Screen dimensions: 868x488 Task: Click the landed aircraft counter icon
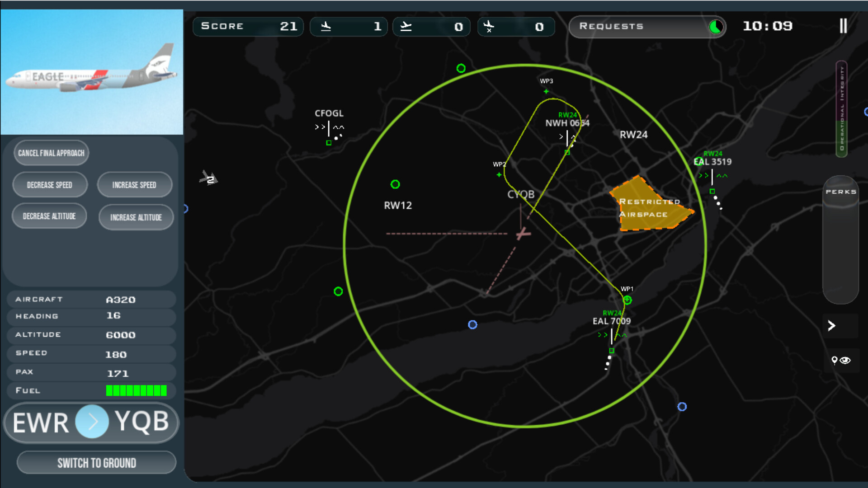(x=326, y=26)
